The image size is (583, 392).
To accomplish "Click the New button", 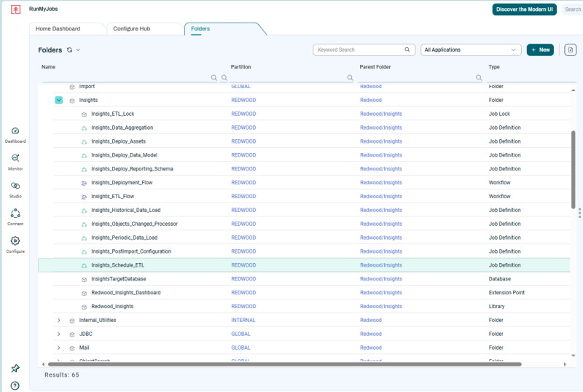I will [x=540, y=50].
